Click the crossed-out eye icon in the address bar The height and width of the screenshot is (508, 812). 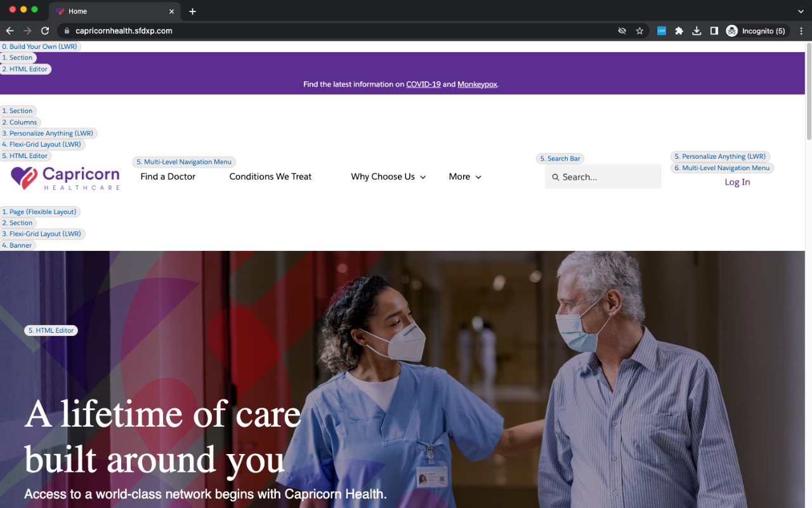(x=622, y=30)
